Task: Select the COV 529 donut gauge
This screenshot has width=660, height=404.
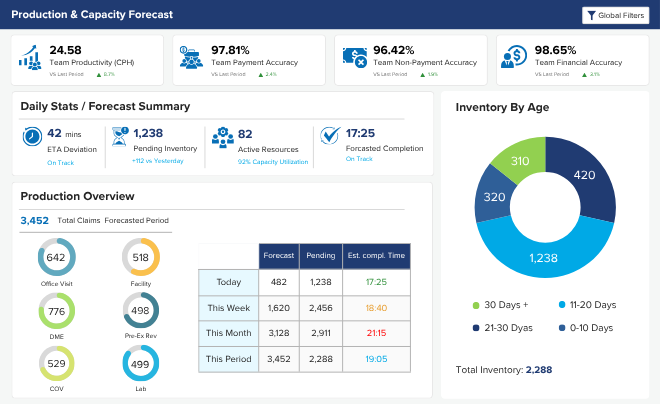Action: 56,363
